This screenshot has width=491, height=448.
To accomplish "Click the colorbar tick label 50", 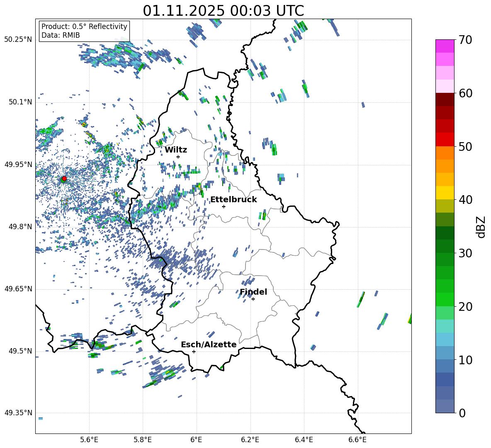I will pyautogui.click(x=465, y=147).
